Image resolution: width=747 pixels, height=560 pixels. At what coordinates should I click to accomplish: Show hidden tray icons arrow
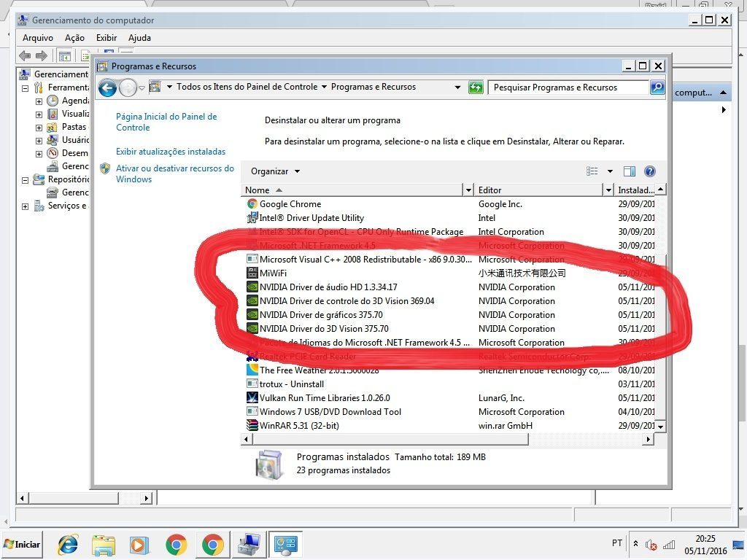(635, 543)
